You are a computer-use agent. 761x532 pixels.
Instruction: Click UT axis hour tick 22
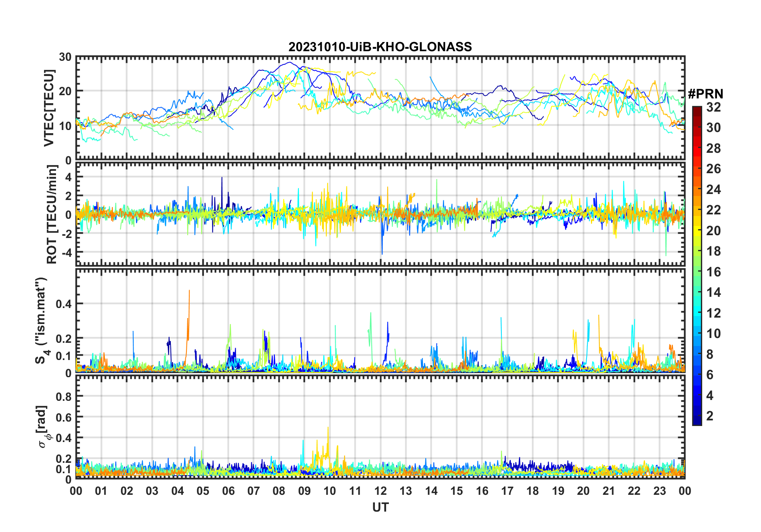(x=634, y=491)
